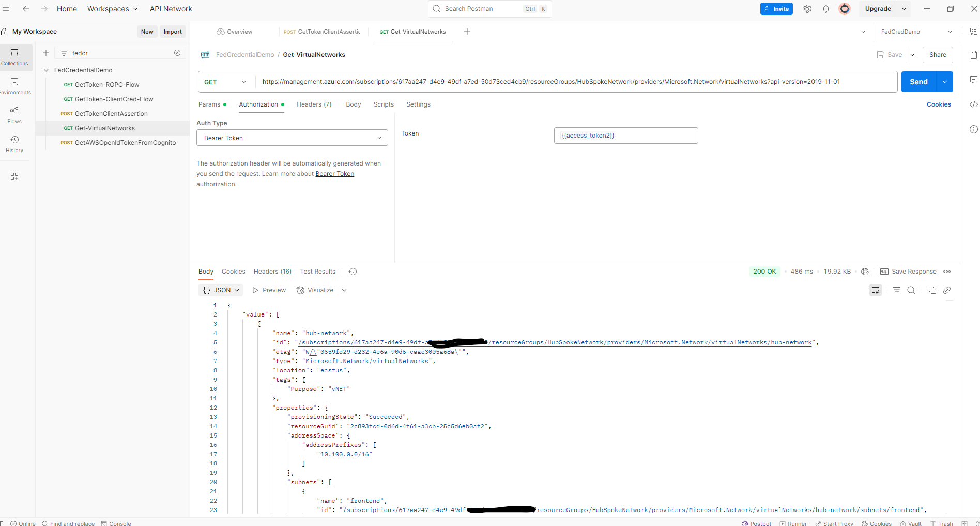Open the Collections sidebar panel
This screenshot has width=980, height=526.
coord(14,57)
